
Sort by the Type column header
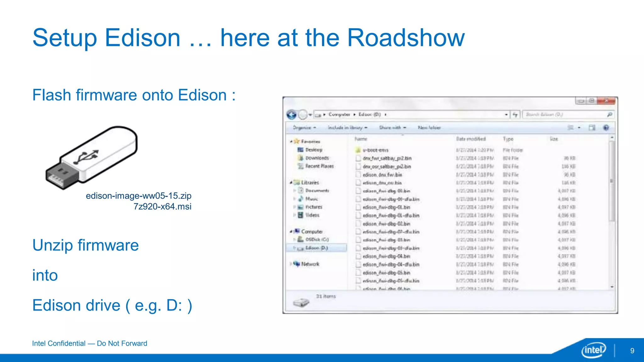508,139
